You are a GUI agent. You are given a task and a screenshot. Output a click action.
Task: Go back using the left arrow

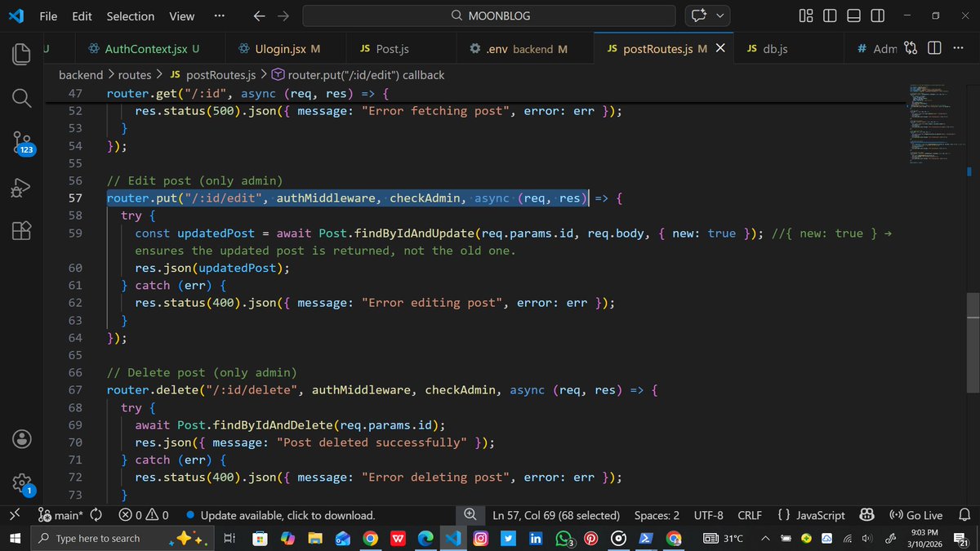pos(258,16)
